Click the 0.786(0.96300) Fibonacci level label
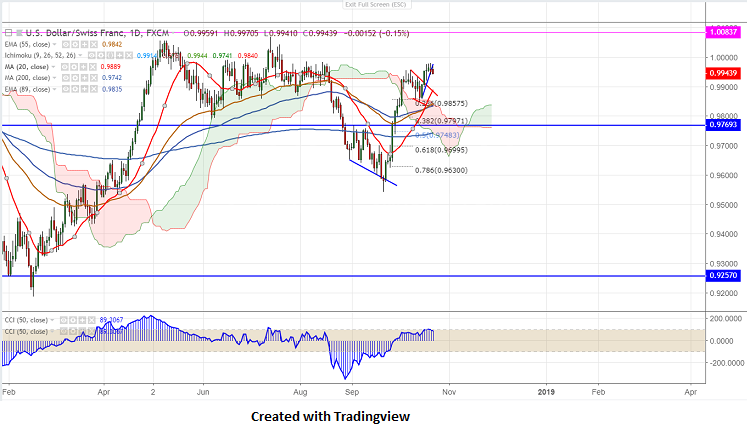The image size is (747, 429). click(441, 170)
